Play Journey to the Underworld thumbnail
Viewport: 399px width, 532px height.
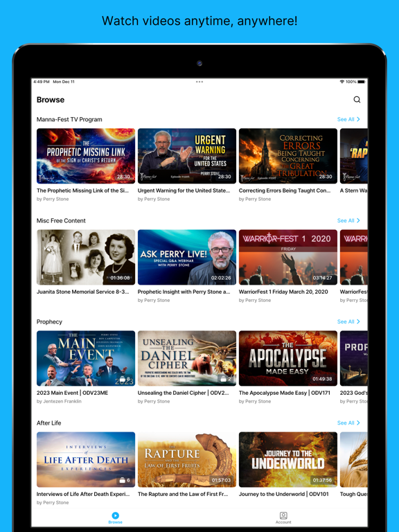(288, 459)
